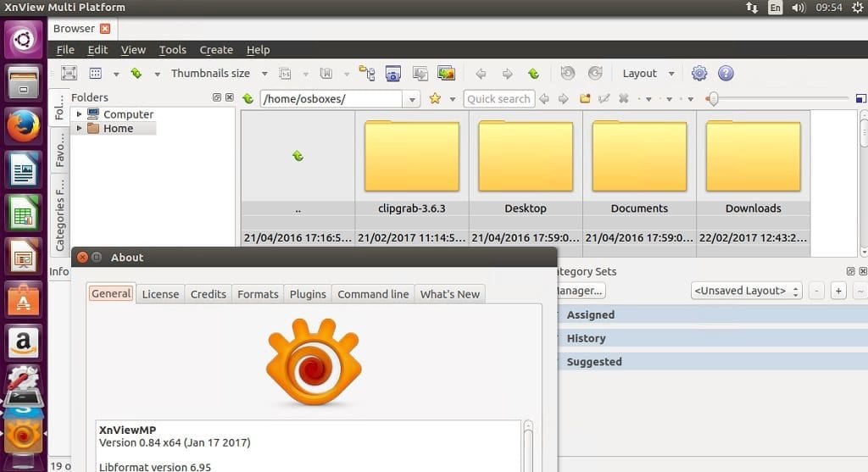Click the new folder icon
The width and height of the screenshot is (868, 472).
(585, 98)
